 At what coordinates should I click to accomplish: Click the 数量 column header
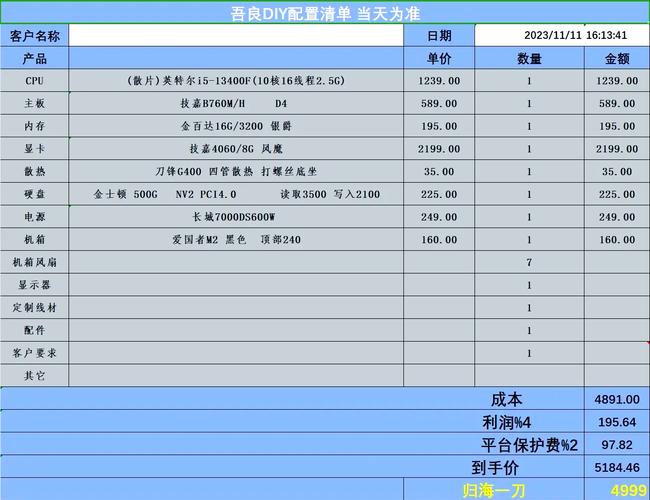click(529, 58)
